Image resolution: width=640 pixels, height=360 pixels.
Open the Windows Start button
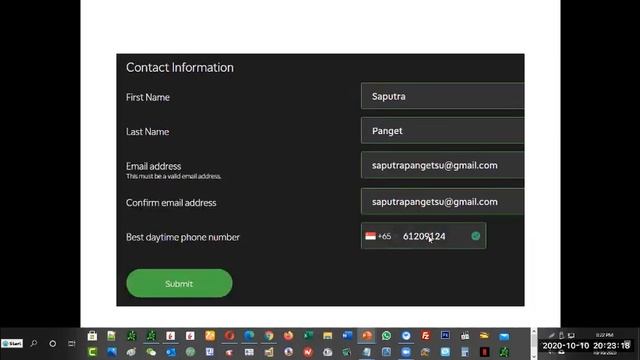12,344
